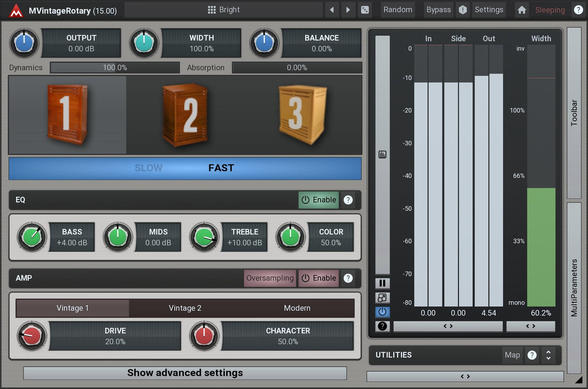The image size is (588, 389).
Task: Go to the next preset arrow
Action: pos(348,10)
